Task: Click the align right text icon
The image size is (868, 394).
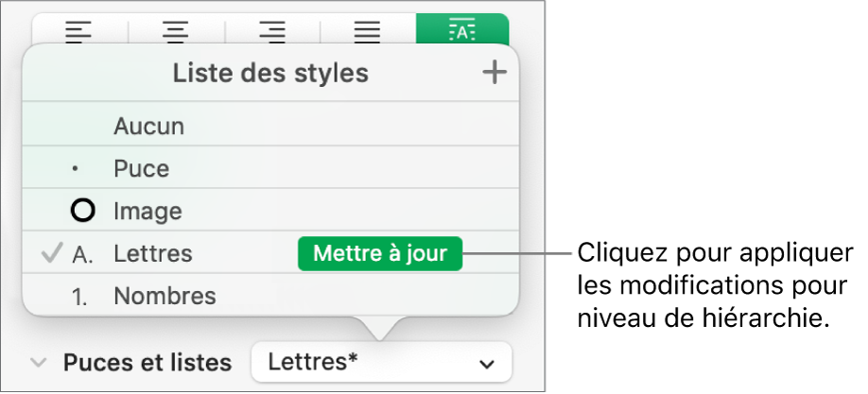Action: (x=272, y=29)
